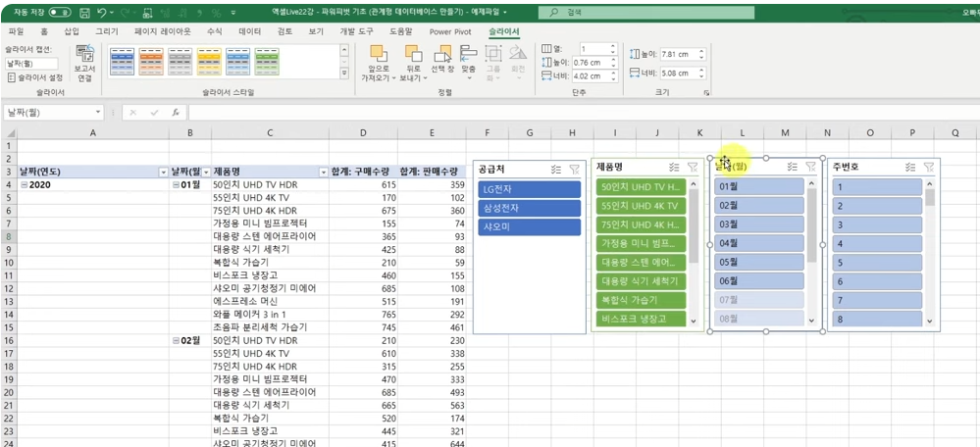Open 제품명 column filter dropdown

324,172
